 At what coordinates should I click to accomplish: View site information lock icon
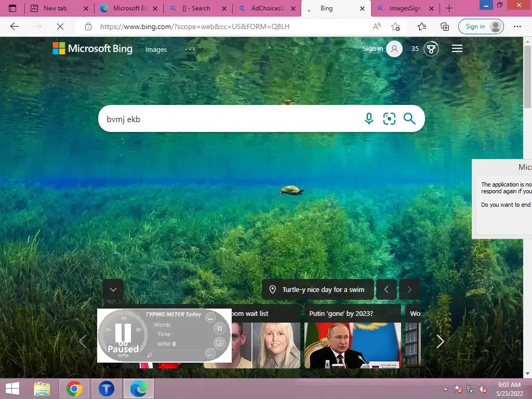88,26
